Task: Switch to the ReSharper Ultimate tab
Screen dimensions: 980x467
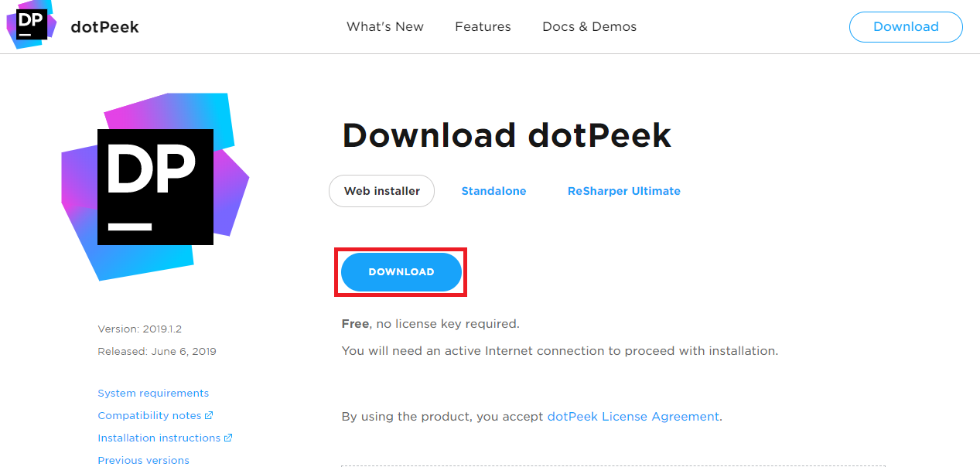Action: tap(624, 191)
